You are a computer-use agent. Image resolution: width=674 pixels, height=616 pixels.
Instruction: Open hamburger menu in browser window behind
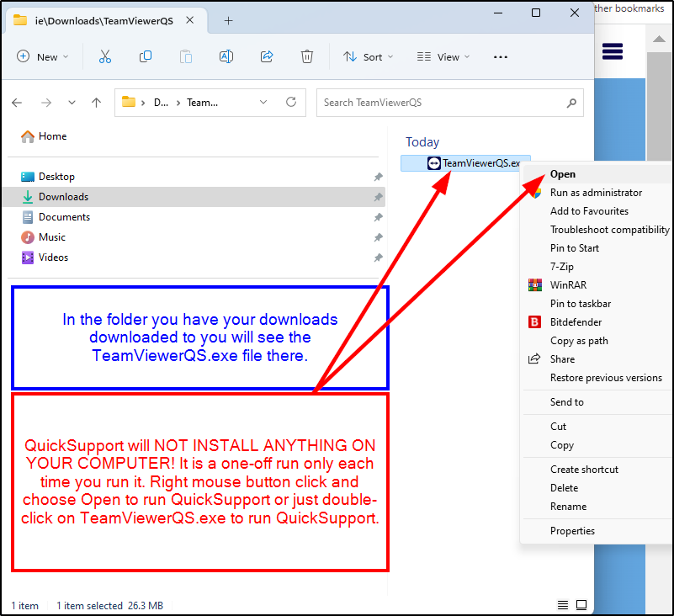[613, 51]
